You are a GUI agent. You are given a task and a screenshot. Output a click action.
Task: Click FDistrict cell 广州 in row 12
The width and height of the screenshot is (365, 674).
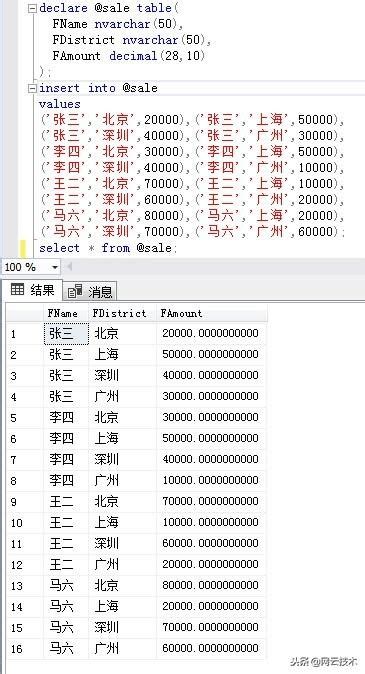click(x=123, y=564)
